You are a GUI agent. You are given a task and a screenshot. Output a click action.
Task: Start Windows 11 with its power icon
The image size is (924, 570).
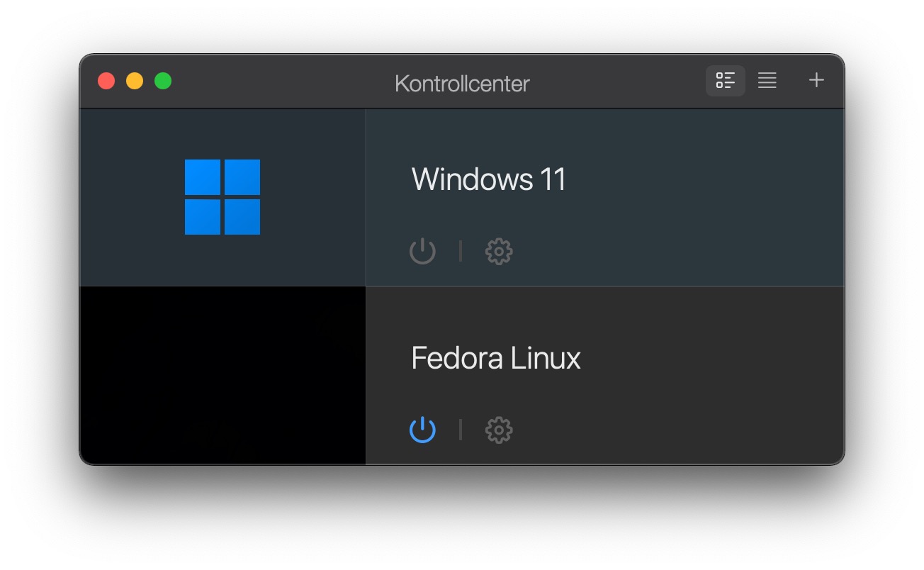click(422, 251)
